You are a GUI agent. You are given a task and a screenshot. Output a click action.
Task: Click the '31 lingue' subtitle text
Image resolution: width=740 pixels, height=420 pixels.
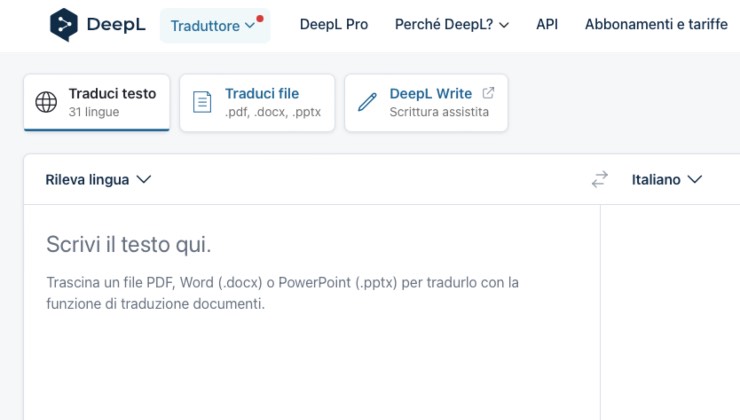coord(94,112)
